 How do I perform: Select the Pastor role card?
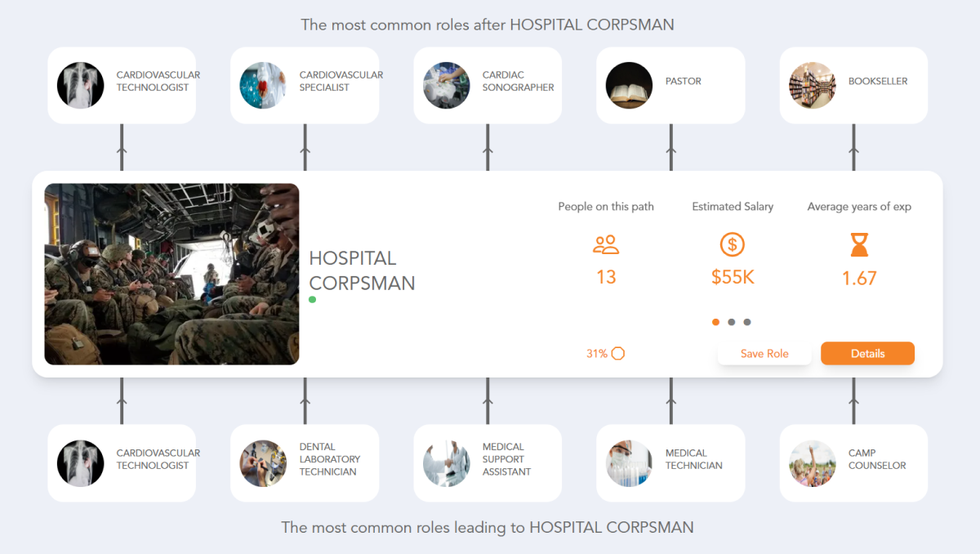(x=670, y=85)
